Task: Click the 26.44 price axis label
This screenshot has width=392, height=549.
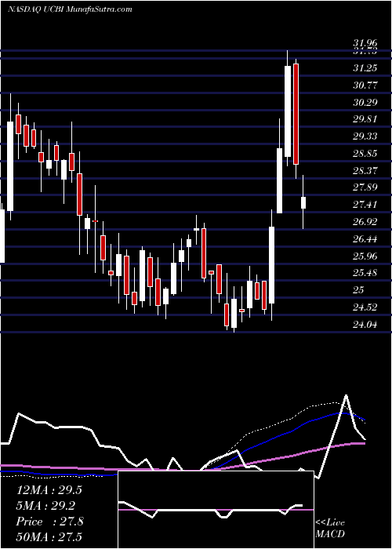Action: click(365, 238)
